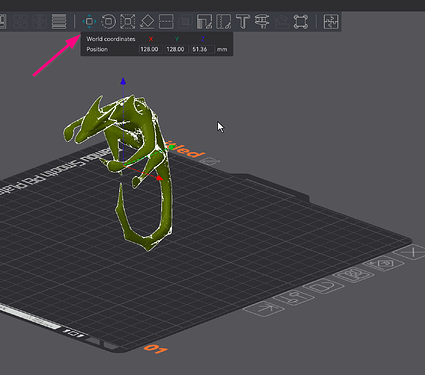Choose the Scale tool
Image resolution: width=425 pixels, height=375 pixels.
pos(128,22)
